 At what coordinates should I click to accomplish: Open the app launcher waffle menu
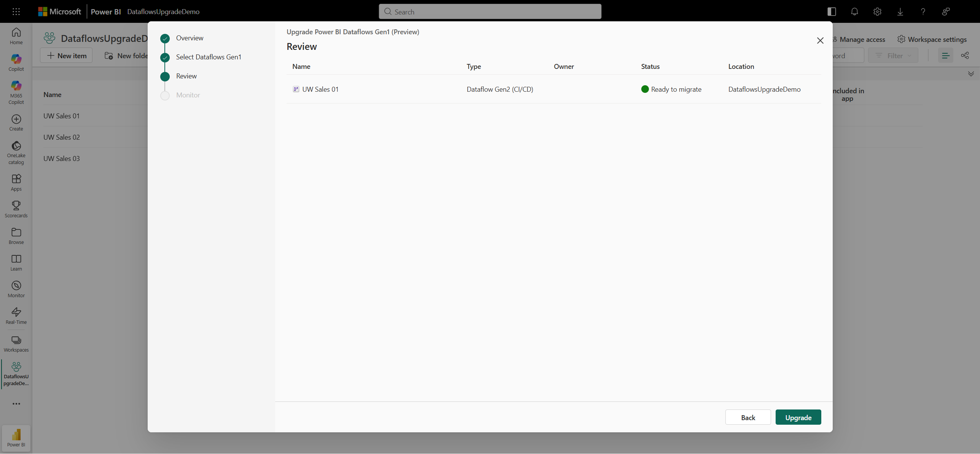click(x=16, y=11)
